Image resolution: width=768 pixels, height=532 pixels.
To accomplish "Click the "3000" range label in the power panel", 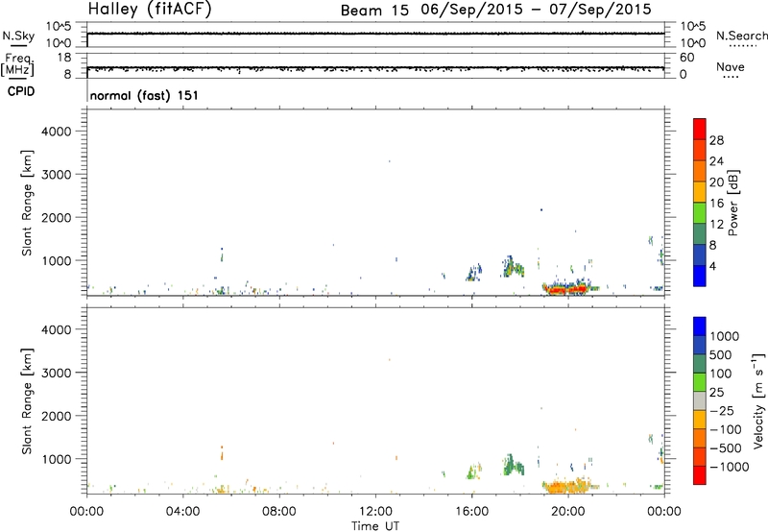I will 56,175.
